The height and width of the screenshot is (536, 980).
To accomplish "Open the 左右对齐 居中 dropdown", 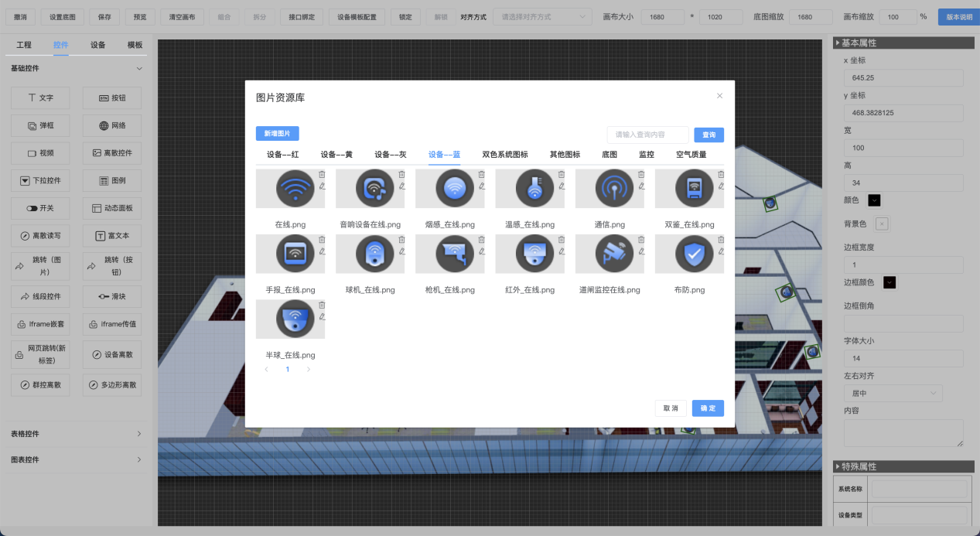I will tap(893, 393).
